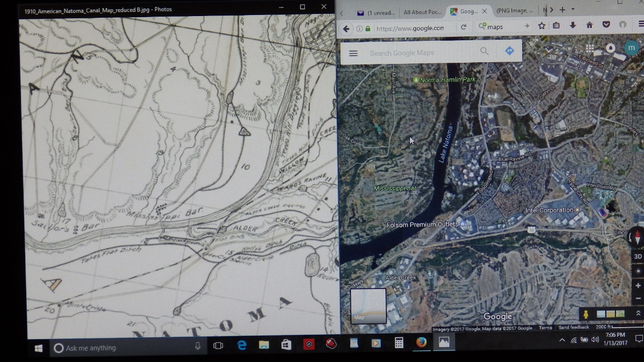Activate Cortana microphone

point(198,346)
